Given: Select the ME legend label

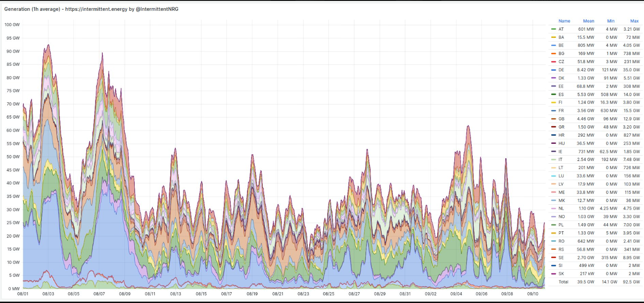Looking at the screenshot, I should click(561, 192).
